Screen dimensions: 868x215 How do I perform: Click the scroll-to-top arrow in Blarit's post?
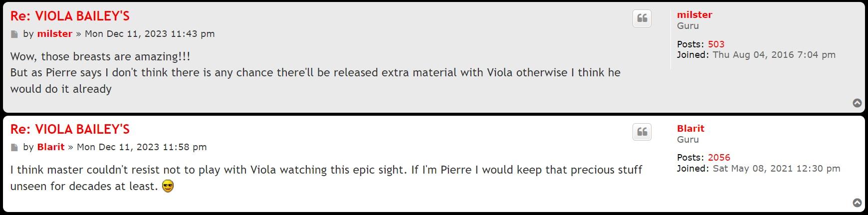point(857,203)
